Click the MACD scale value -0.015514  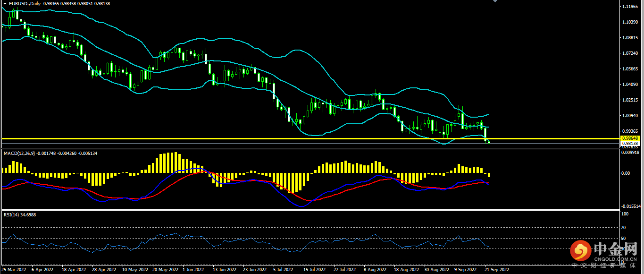coord(631,206)
